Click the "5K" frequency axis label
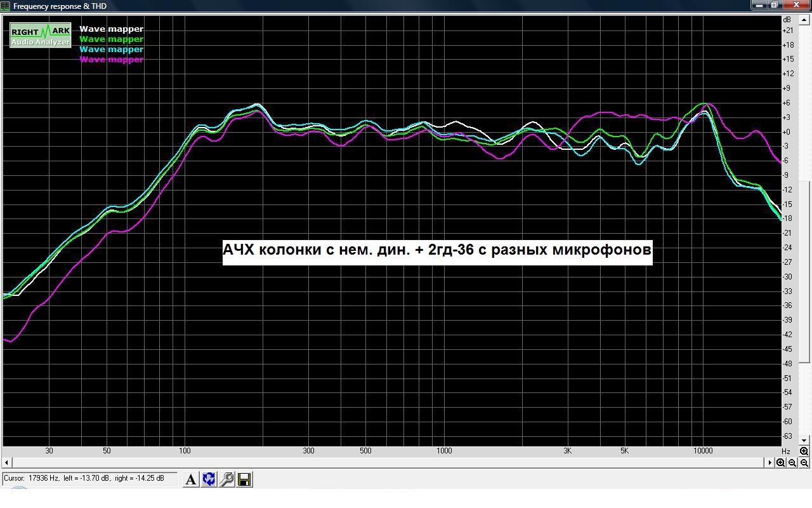 (x=625, y=451)
